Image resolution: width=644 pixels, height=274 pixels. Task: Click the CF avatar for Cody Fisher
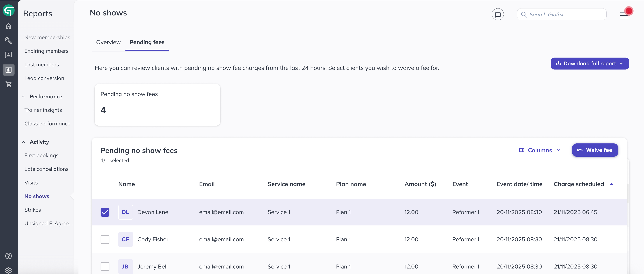(x=125, y=239)
